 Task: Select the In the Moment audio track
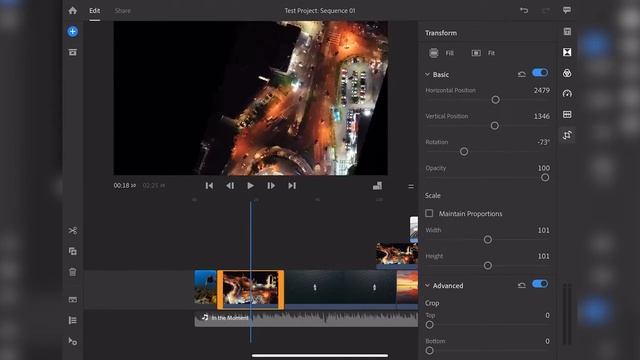[306, 318]
